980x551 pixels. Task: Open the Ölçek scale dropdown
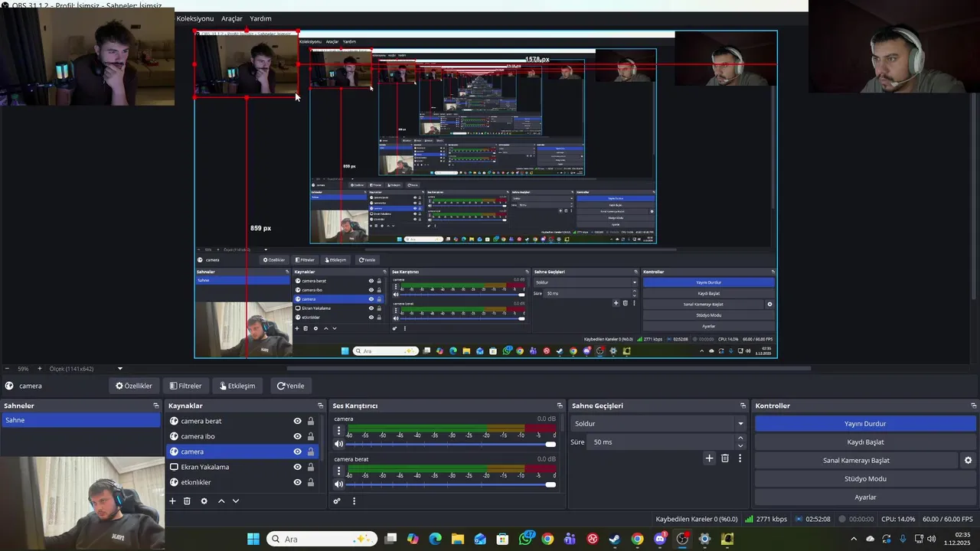click(86, 369)
